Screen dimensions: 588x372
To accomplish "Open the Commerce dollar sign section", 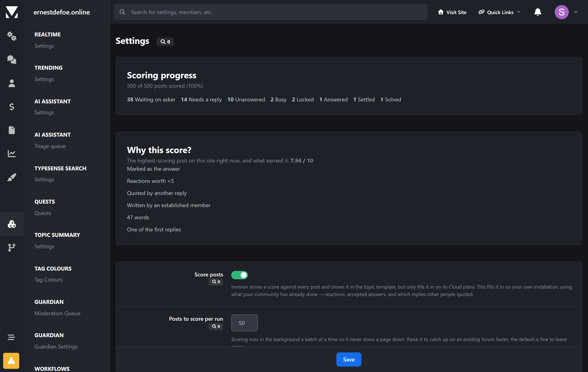I will (x=12, y=107).
